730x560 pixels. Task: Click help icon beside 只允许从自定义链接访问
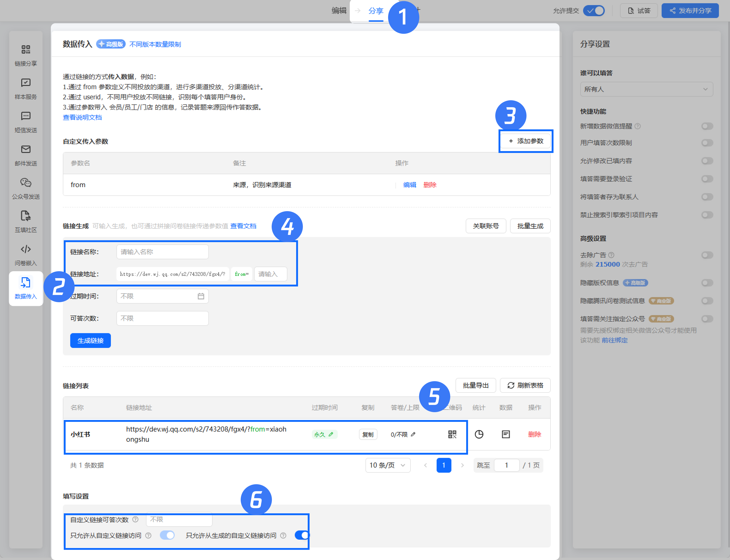(x=148, y=535)
